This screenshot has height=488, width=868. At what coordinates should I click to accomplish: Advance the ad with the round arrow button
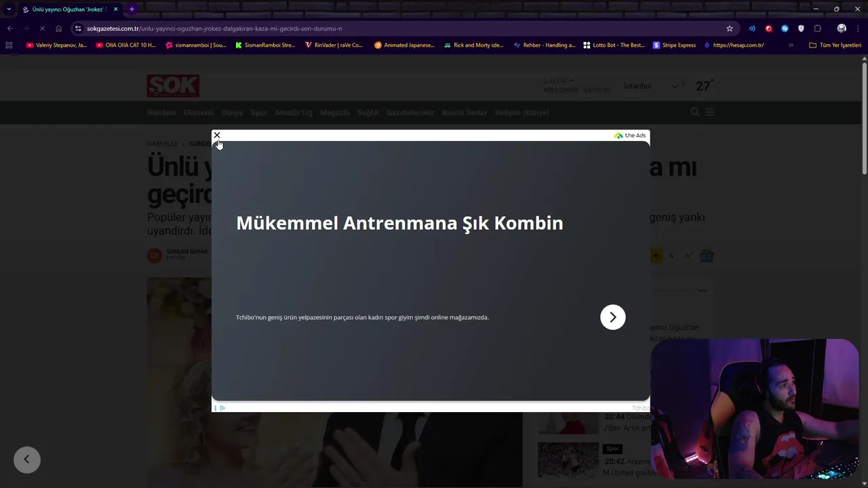point(612,317)
